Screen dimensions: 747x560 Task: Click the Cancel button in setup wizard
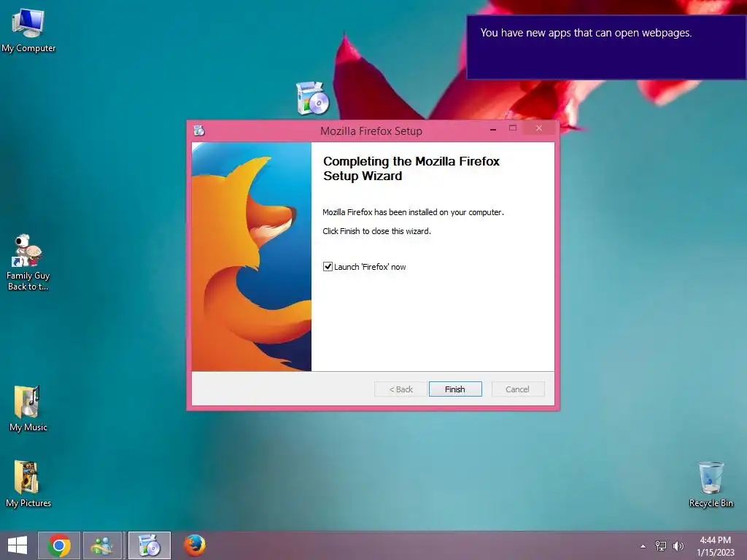coord(518,389)
